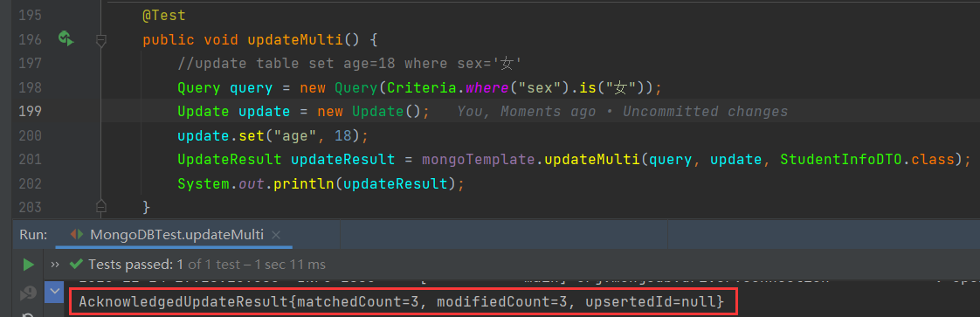Click the AcknowledgedUpdateResult console output line

pyautogui.click(x=401, y=302)
